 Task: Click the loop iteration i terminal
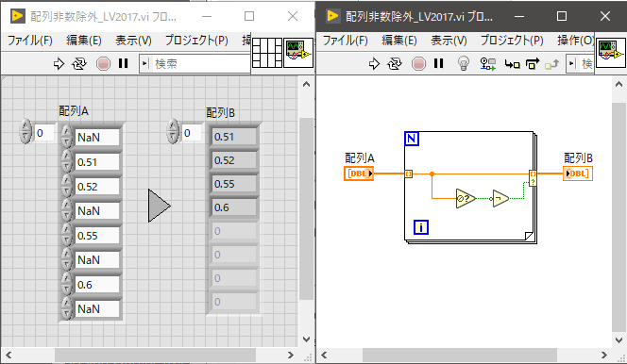421,227
